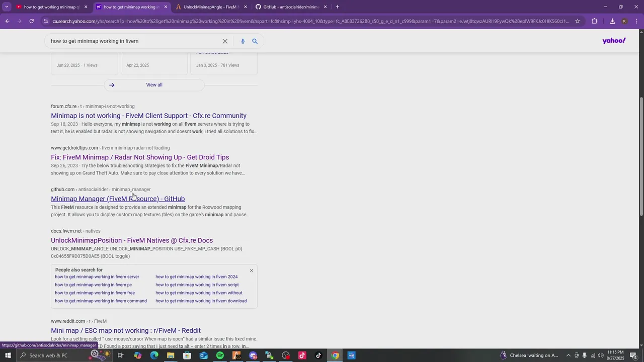Go to Yahoo home via logo
644x362 pixels.
pos(614,41)
